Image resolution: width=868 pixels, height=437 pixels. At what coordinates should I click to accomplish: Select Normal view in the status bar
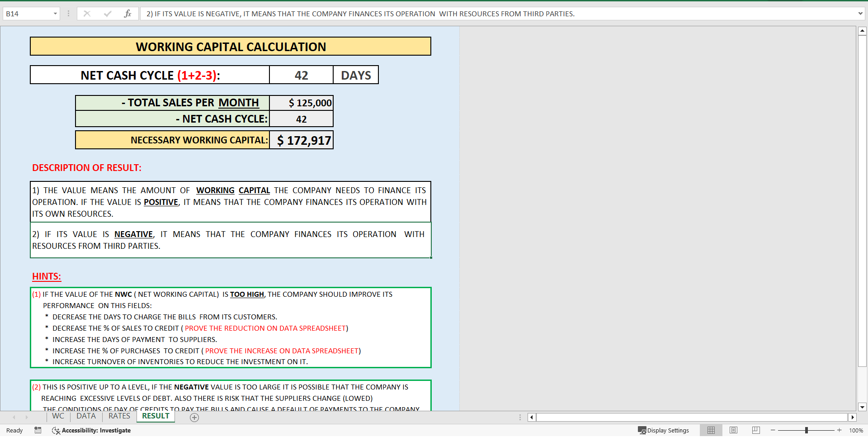pyautogui.click(x=711, y=430)
